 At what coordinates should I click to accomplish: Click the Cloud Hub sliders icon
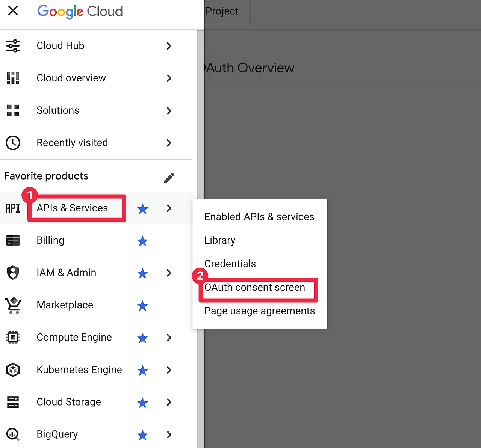coord(13,46)
